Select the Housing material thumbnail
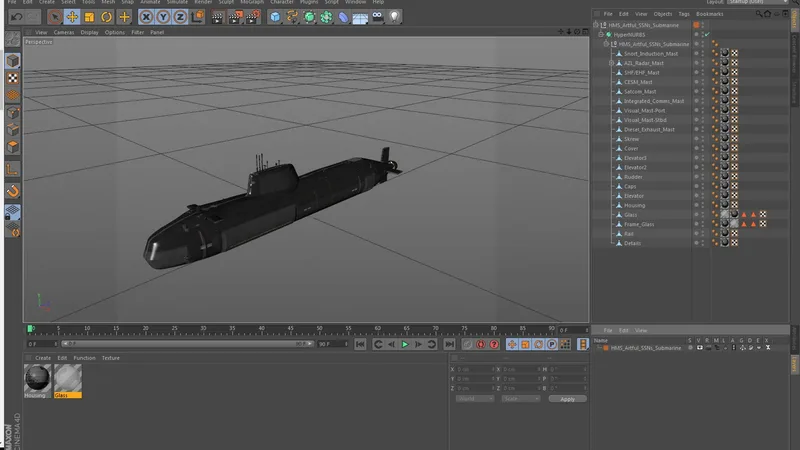The height and width of the screenshot is (450, 800). pyautogui.click(x=37, y=379)
